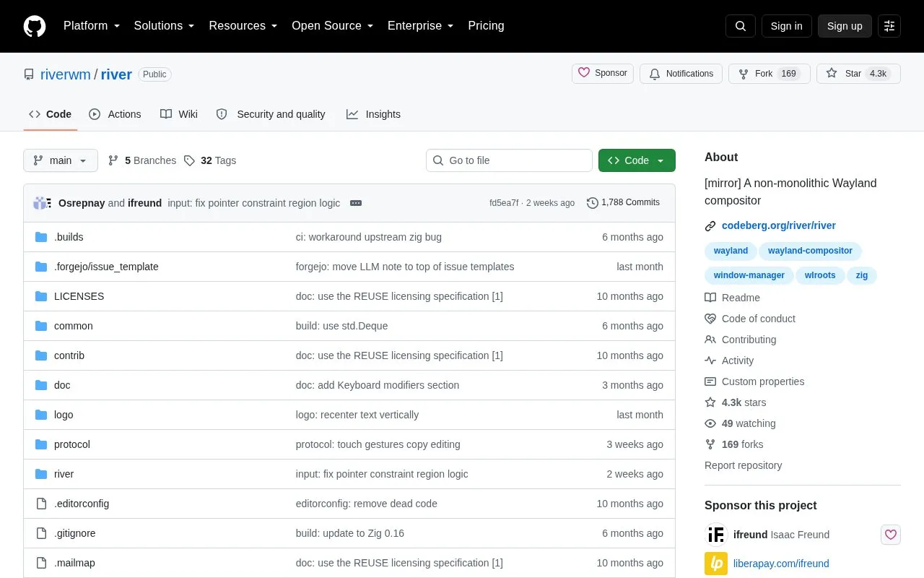
Task: Expand the Platform menu
Action: coord(92,26)
